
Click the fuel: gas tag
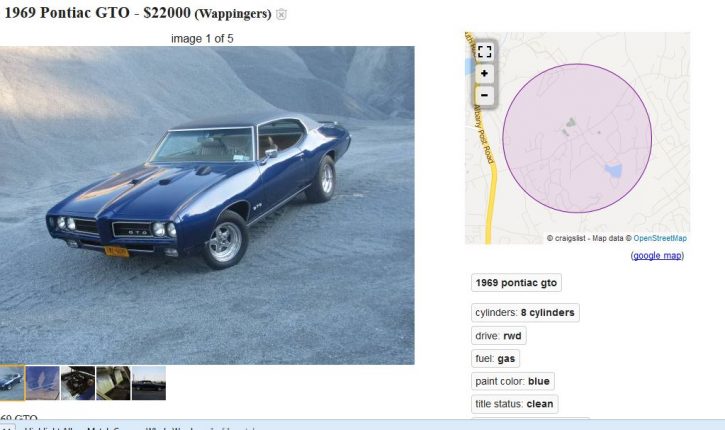[x=495, y=358]
